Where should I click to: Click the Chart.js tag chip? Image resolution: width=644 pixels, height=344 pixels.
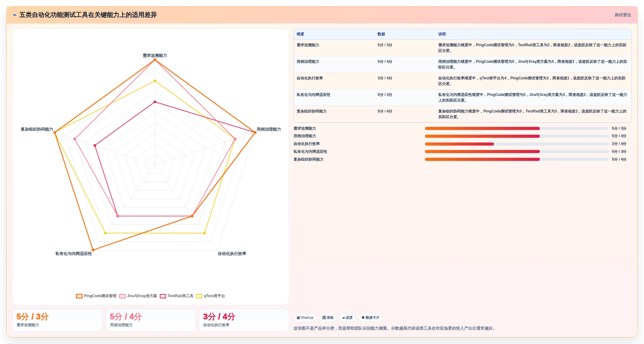(x=305, y=318)
